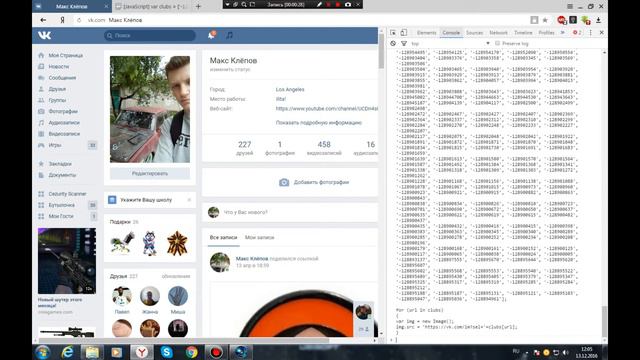This screenshot has height=360, width=640.
Task: Click the red DevTools error counter
Action: coord(577,33)
